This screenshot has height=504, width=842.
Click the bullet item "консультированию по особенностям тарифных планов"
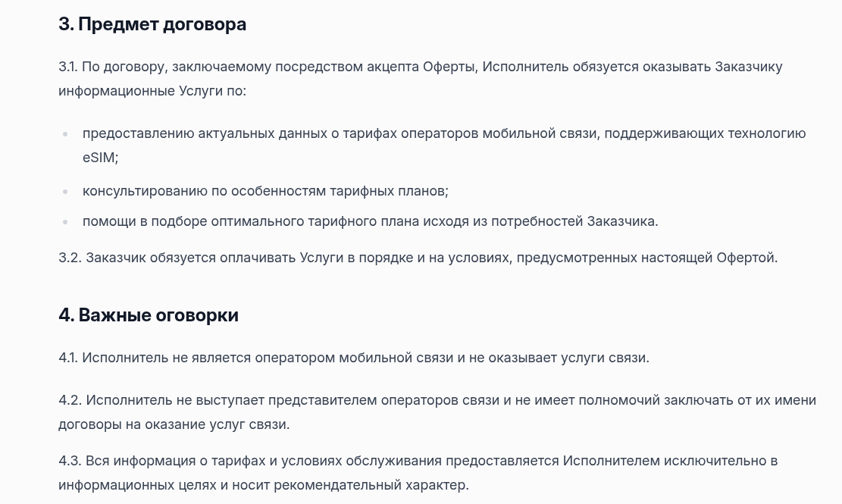[x=265, y=191]
